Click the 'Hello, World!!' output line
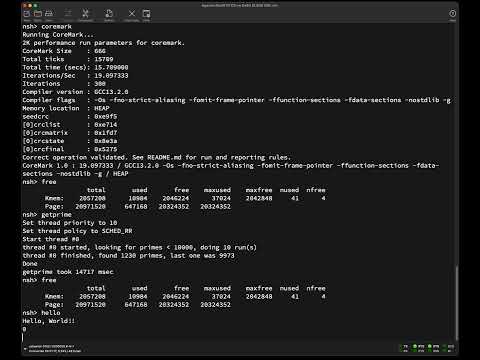480x360 pixels. (x=49, y=321)
